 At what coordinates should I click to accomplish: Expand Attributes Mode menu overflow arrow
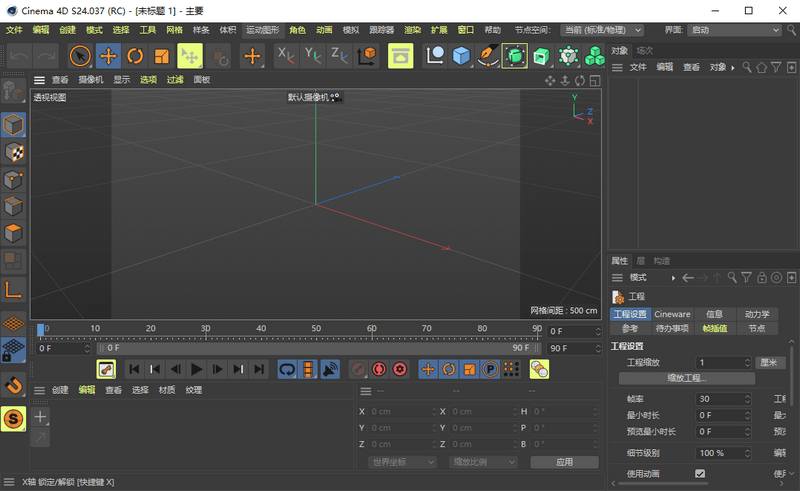pyautogui.click(x=673, y=278)
